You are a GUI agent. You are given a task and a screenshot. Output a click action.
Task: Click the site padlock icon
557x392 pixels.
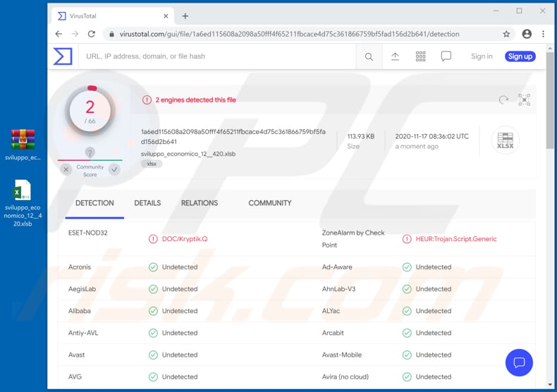coord(111,34)
